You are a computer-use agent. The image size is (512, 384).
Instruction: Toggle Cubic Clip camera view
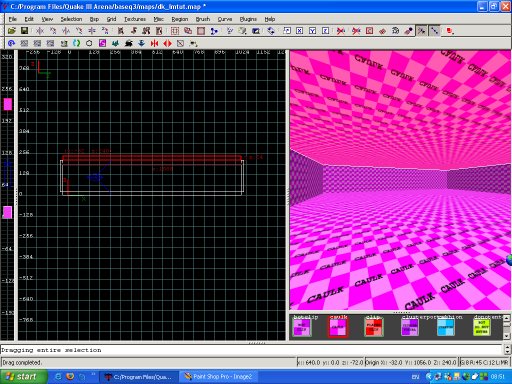pos(256,31)
